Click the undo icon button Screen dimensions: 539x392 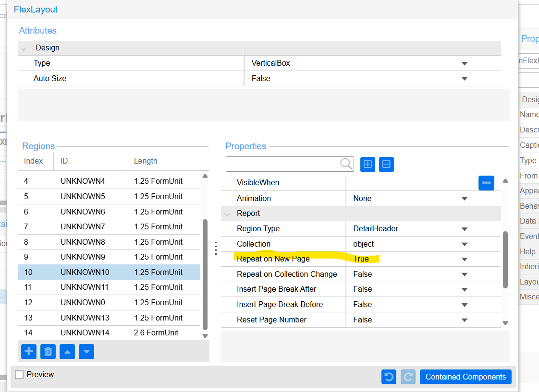389,377
